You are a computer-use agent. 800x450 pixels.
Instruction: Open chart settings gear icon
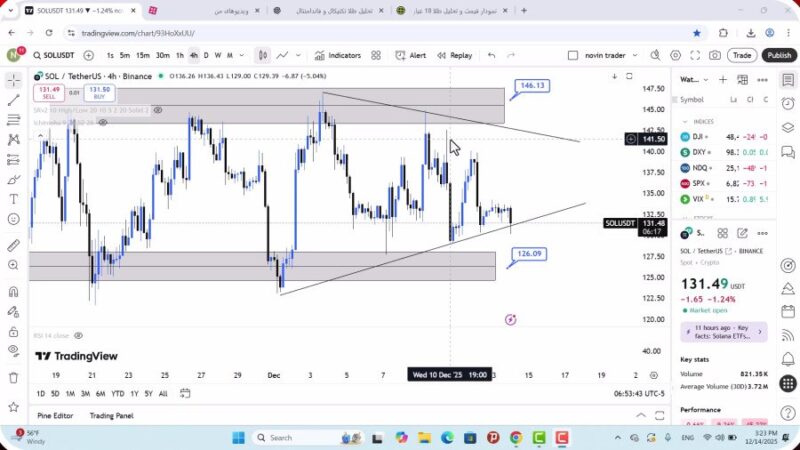coord(673,55)
